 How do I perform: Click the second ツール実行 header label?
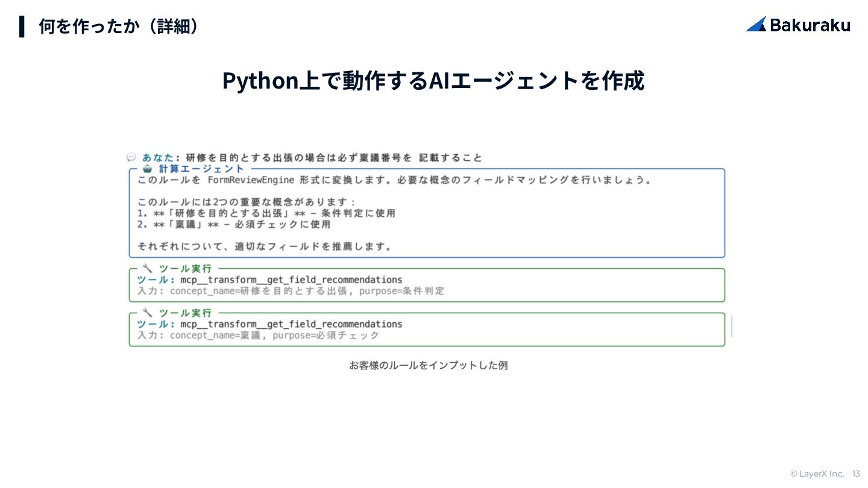pos(185,313)
